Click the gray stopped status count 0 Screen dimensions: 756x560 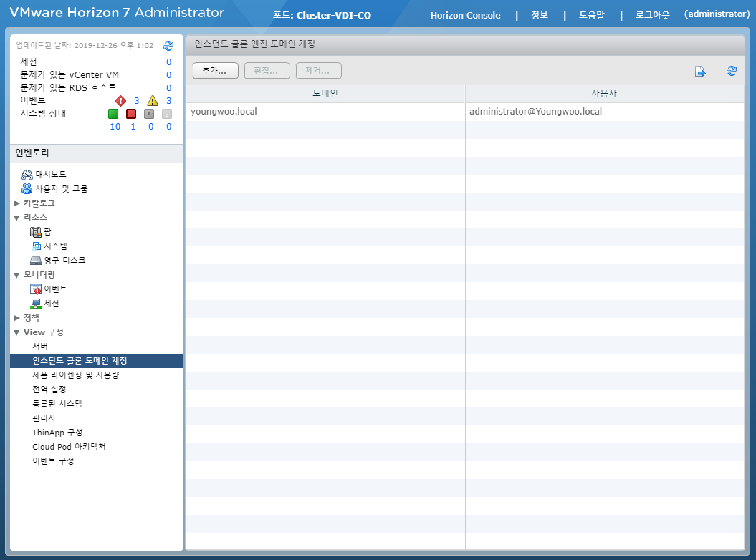point(151,127)
